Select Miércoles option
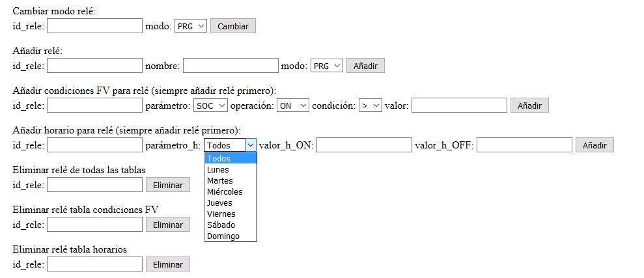 [231, 192]
